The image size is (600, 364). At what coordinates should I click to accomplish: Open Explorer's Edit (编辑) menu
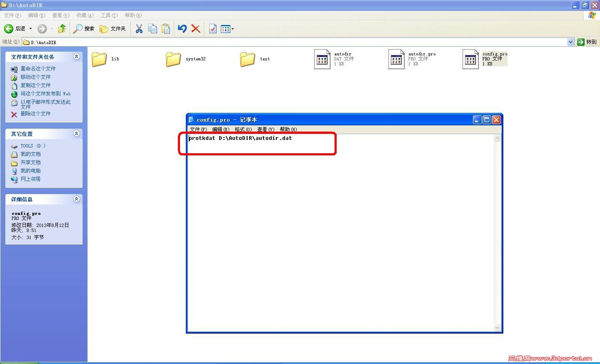tap(36, 15)
